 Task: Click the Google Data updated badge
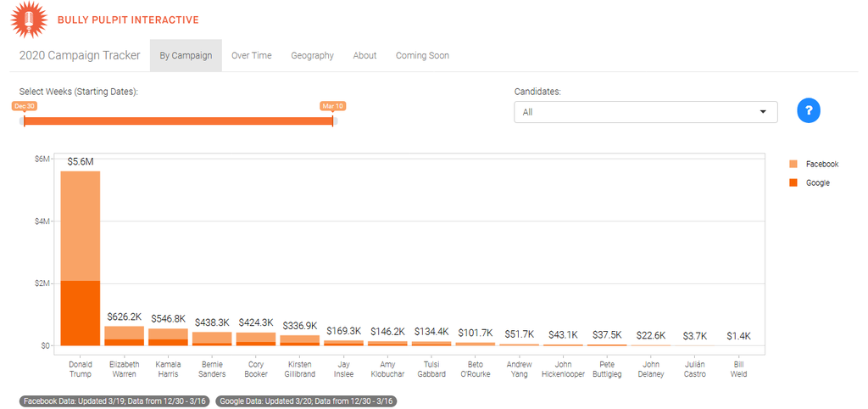pos(307,401)
